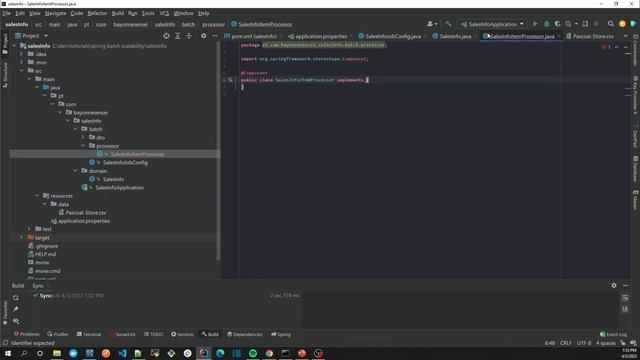Go to next highlighted error arrow
Viewport: 640px width, 360px height.
click(625, 47)
